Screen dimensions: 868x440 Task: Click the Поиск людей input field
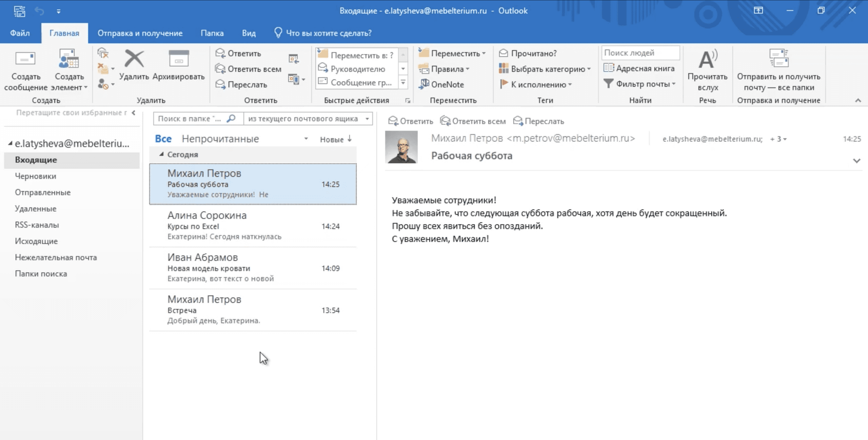[640, 53]
